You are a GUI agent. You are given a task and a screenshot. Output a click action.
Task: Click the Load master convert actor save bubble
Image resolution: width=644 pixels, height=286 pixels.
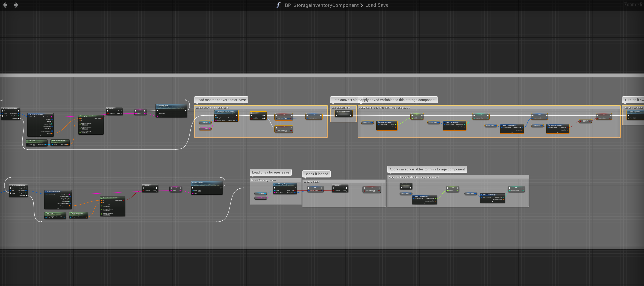(221, 100)
